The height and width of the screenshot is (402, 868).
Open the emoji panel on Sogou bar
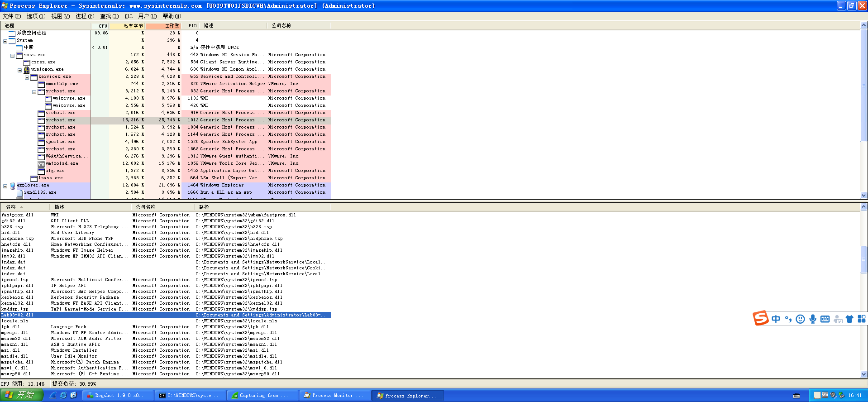[x=800, y=319]
